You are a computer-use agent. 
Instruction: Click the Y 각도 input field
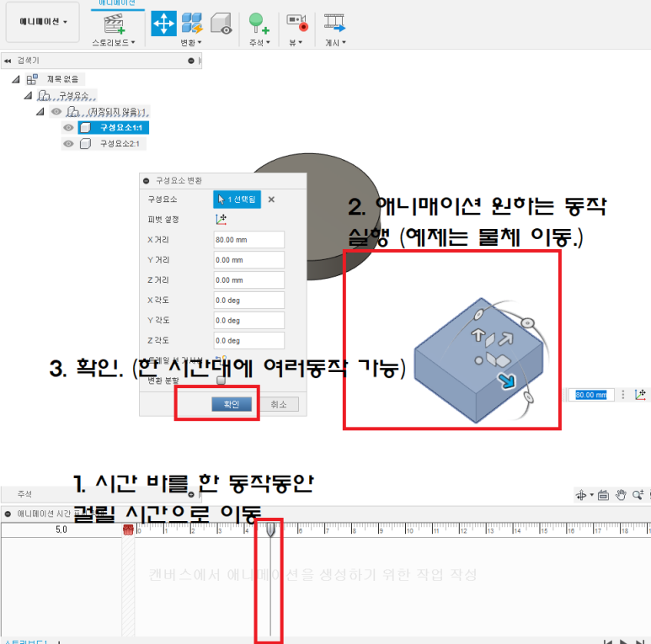tap(248, 321)
